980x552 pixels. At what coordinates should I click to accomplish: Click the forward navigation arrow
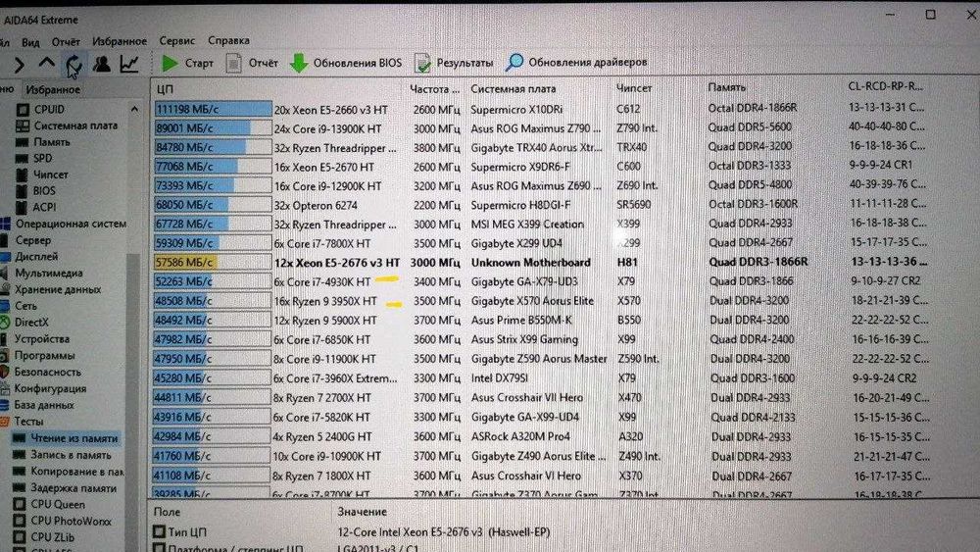pos(19,65)
